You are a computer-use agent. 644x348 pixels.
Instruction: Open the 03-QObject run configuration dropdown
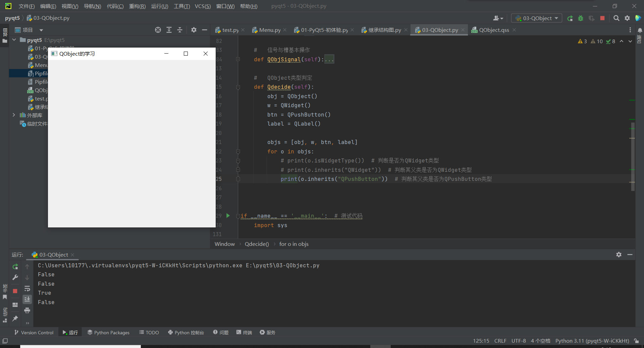point(537,18)
